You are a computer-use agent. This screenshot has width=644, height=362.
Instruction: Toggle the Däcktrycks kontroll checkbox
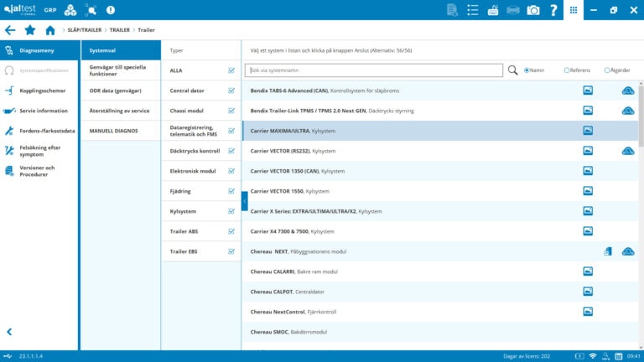231,151
